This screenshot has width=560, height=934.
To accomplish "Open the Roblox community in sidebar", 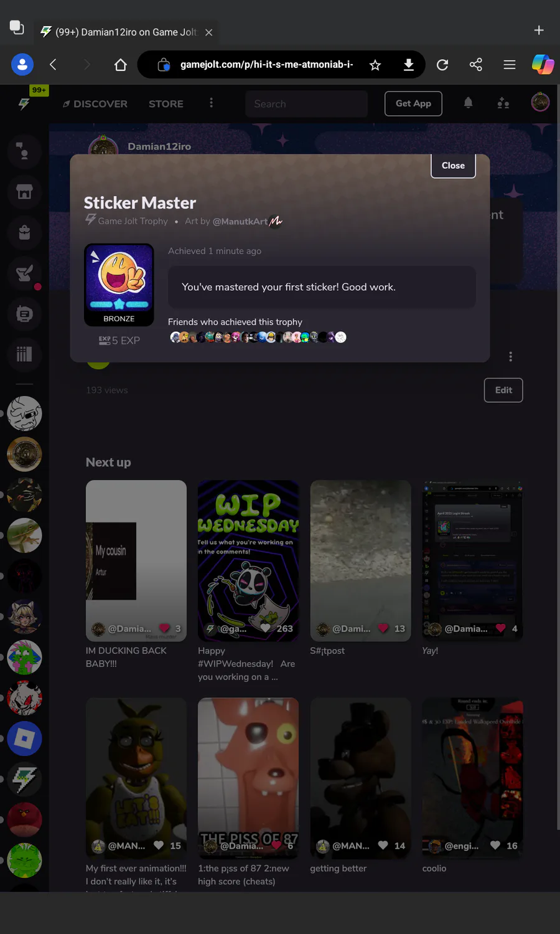I will (x=24, y=738).
